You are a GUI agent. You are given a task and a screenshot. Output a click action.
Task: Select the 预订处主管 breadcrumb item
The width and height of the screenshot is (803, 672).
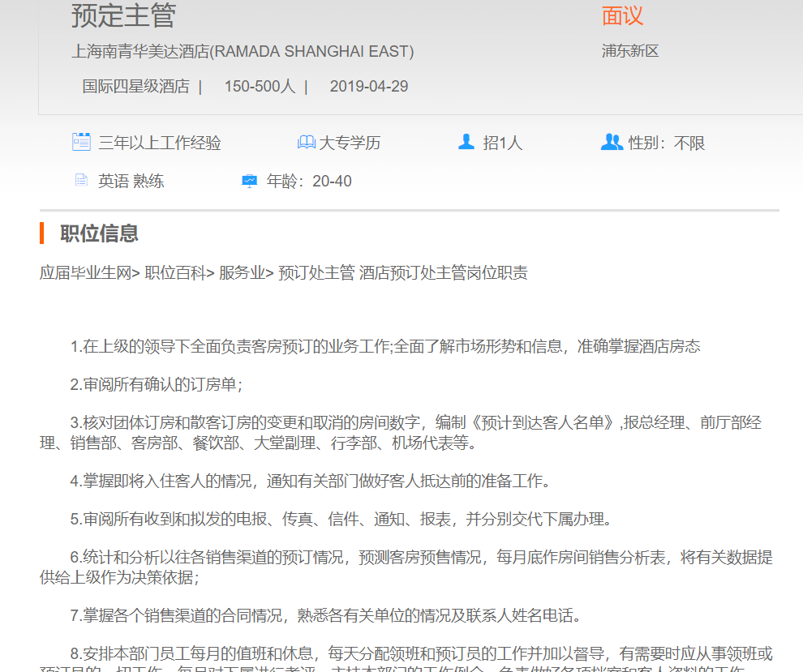[x=316, y=272]
